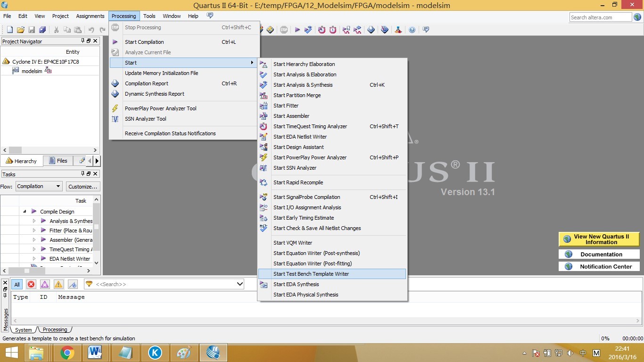644x362 pixels.
Task: Click the Start TimeQuest Timing Analyzer icon in submenu
Action: 264,126
